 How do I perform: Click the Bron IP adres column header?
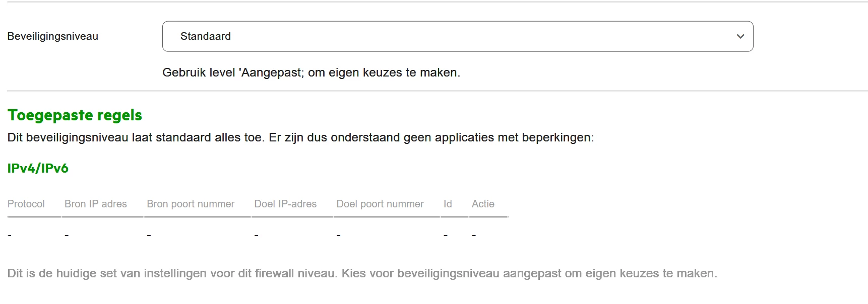pyautogui.click(x=96, y=204)
